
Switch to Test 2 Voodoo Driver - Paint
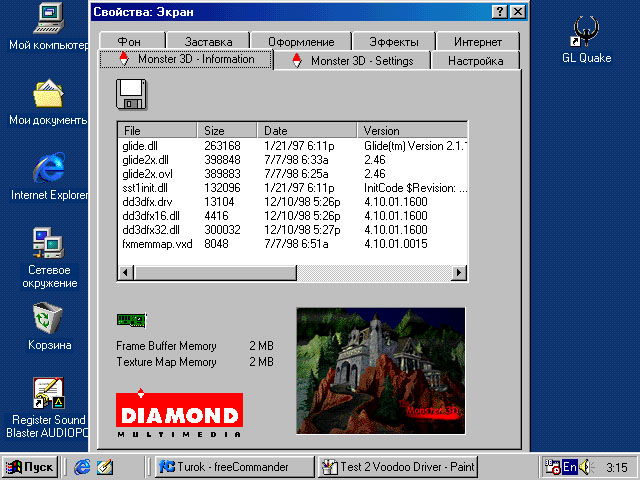point(398,467)
